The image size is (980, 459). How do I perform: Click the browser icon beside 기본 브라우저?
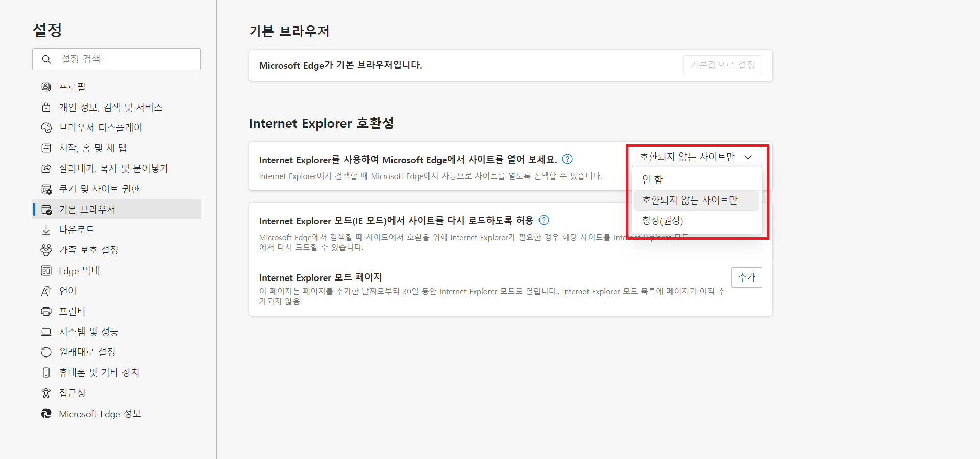click(46, 210)
